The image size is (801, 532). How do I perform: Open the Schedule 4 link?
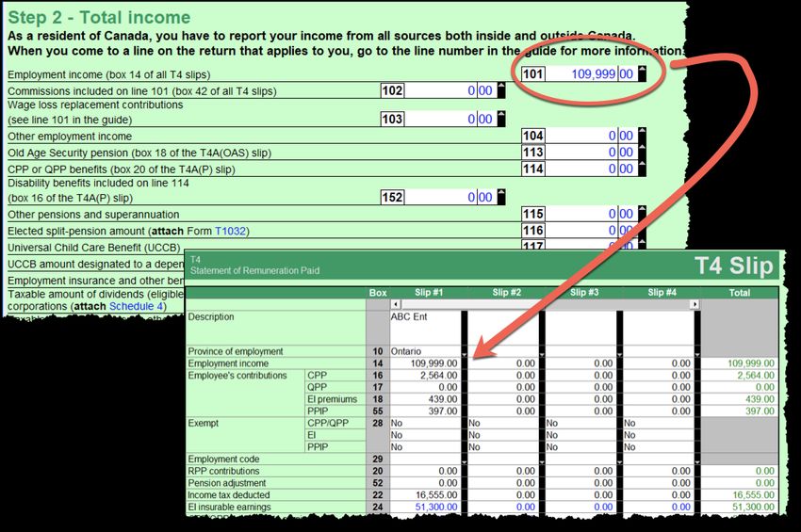point(136,306)
